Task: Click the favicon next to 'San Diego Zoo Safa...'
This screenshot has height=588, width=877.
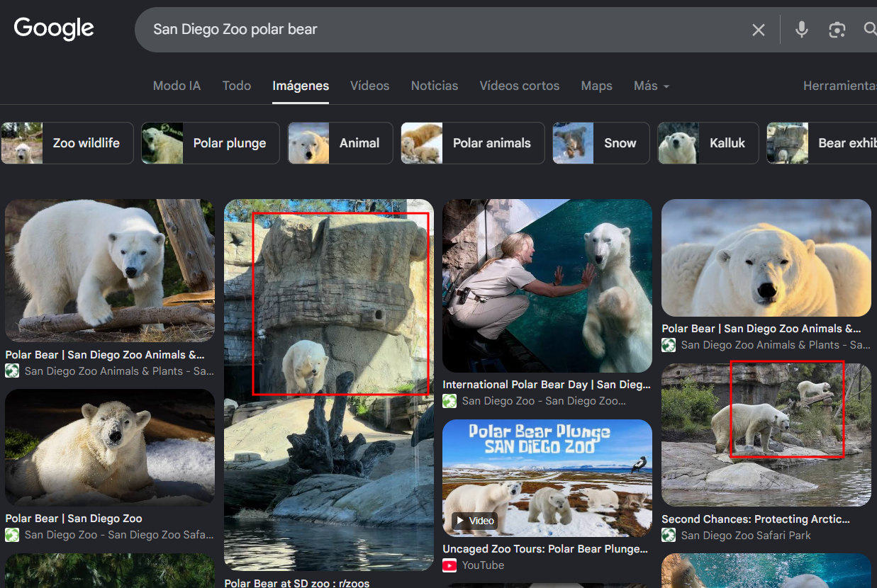Action: pyautogui.click(x=12, y=535)
